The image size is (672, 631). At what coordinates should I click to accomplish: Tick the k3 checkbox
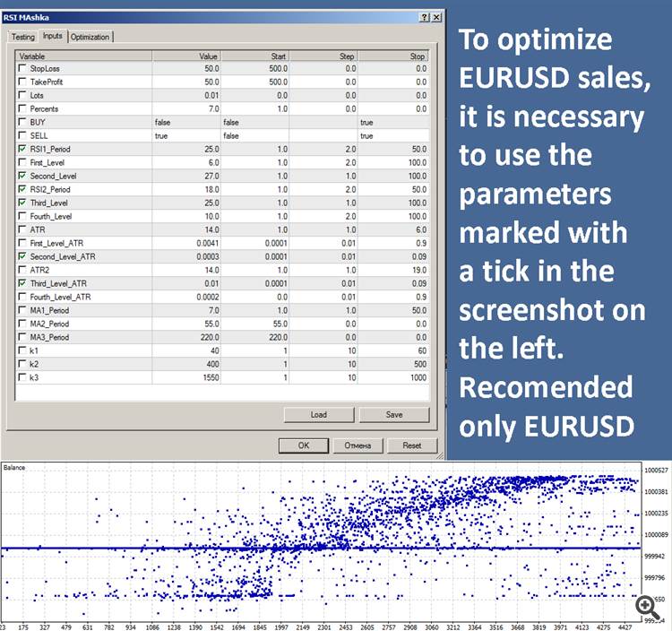tap(22, 377)
